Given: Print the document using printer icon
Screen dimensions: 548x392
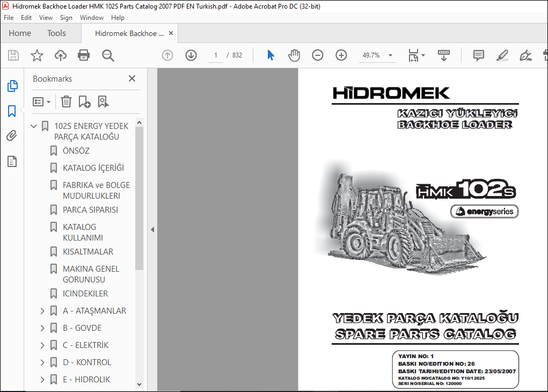Looking at the screenshot, I should (x=84, y=55).
